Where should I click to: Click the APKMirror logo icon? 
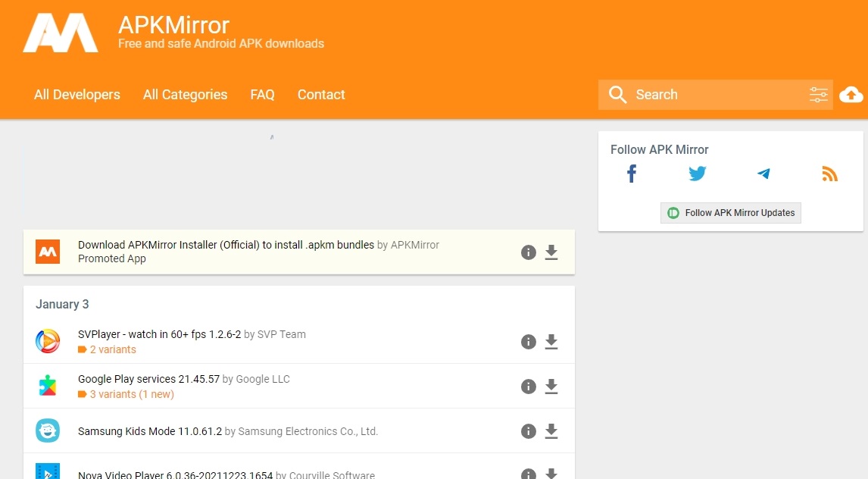click(61, 33)
